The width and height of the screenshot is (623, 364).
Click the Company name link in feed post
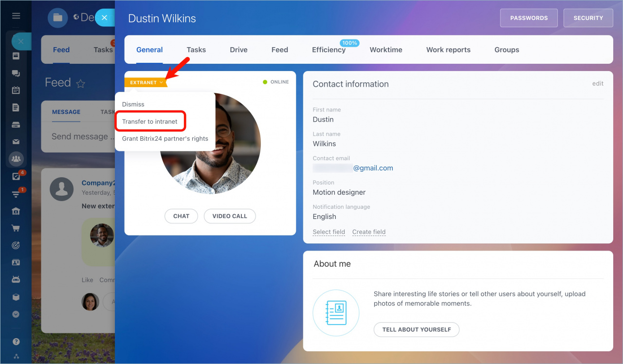click(98, 183)
